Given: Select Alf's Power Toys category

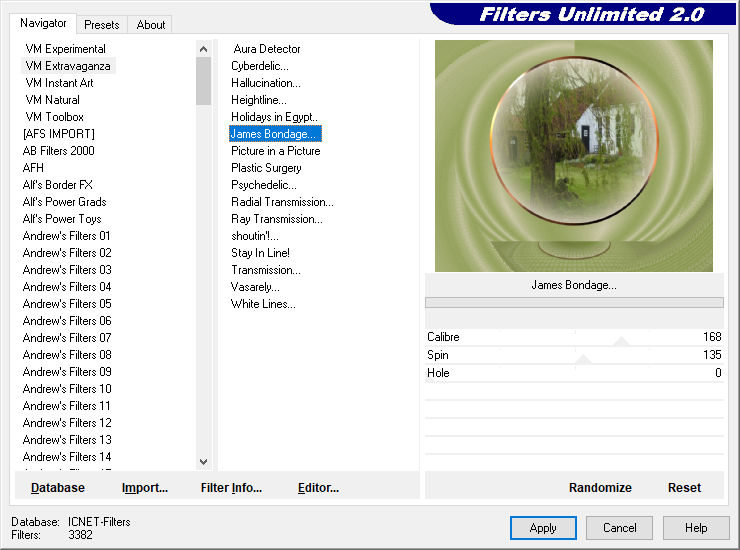Looking at the screenshot, I should tap(62, 219).
